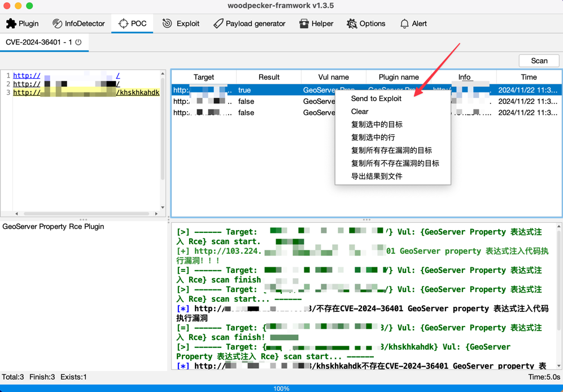Open the Plugin tab
Screen dimensions: 563x392
[22, 24]
